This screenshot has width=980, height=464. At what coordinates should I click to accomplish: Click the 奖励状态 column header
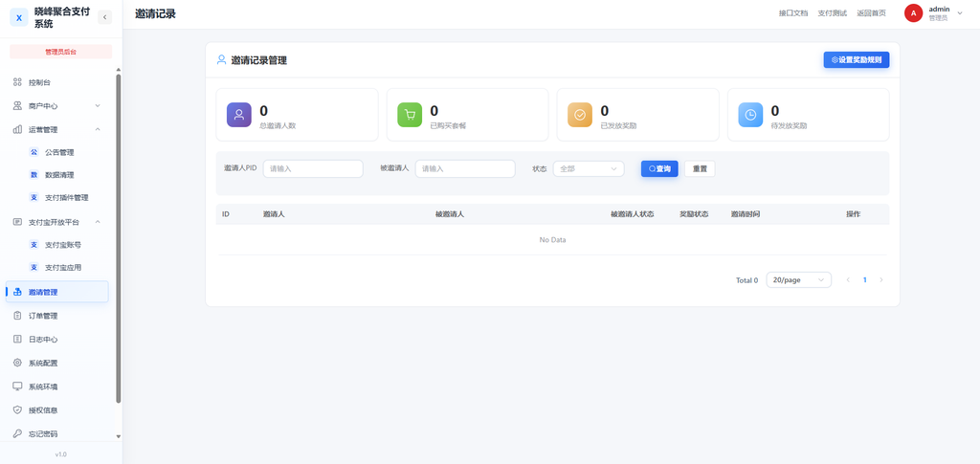click(x=694, y=214)
